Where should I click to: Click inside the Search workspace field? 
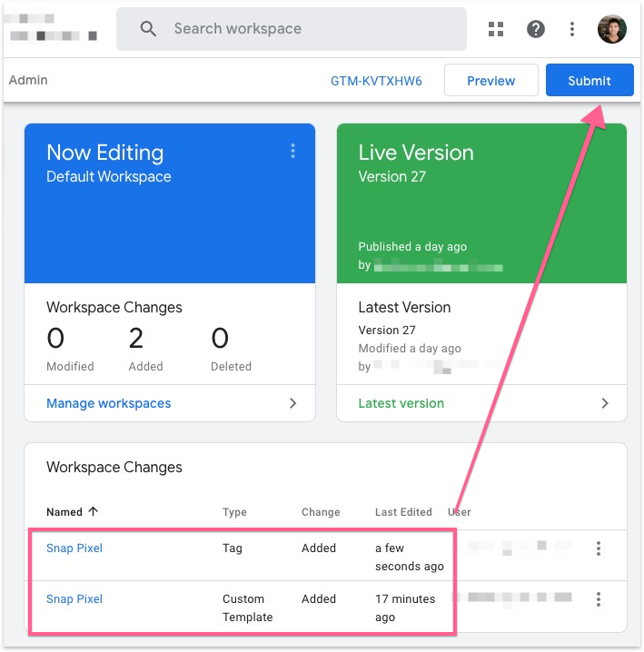coord(309,29)
